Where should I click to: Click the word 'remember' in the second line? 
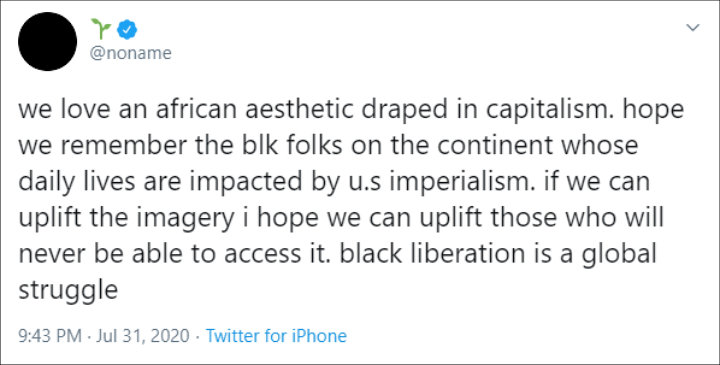(x=123, y=146)
